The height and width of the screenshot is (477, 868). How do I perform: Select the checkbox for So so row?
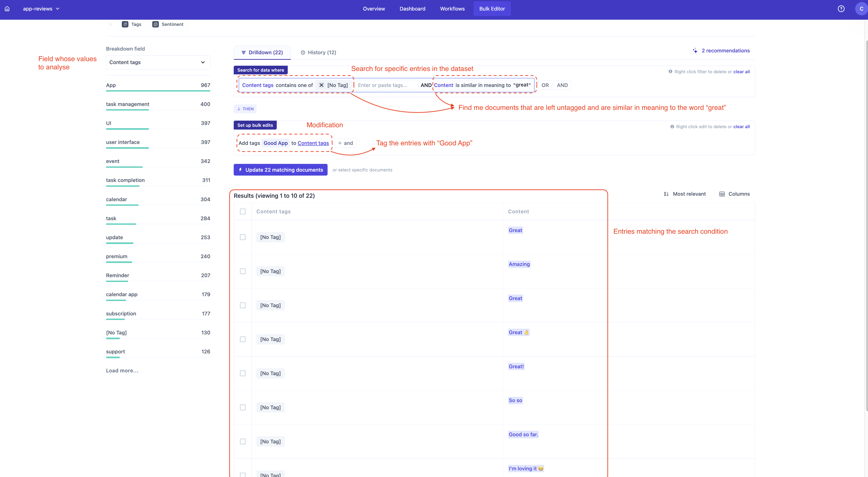[x=243, y=407]
